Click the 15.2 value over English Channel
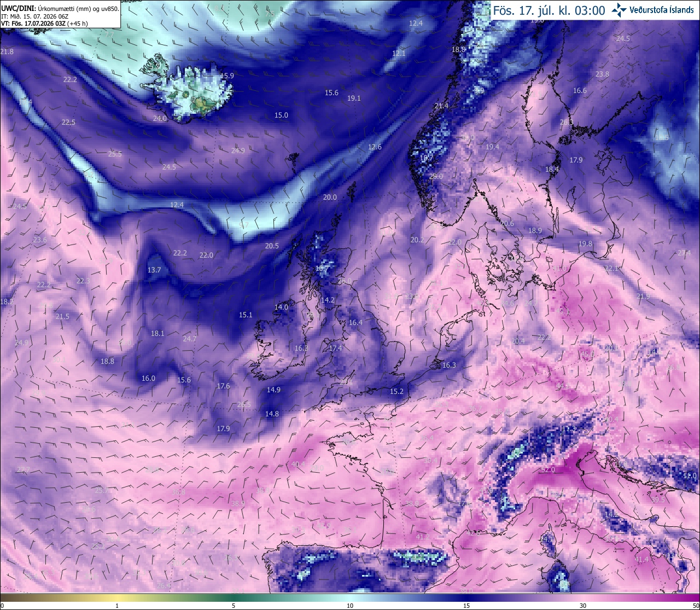700x610 pixels. [396, 391]
